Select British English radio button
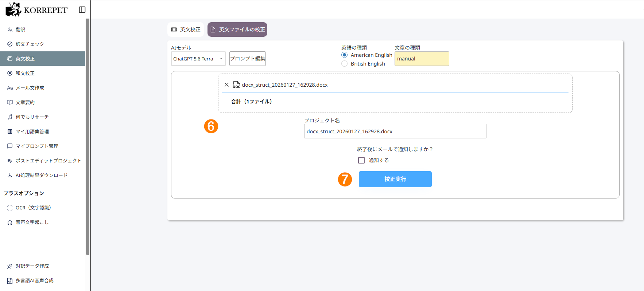 (344, 64)
